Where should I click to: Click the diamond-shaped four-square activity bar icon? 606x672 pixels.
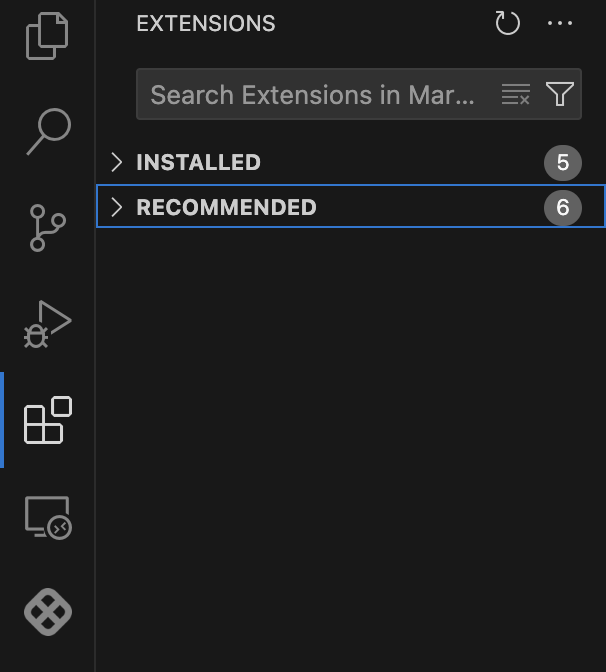coord(47,611)
